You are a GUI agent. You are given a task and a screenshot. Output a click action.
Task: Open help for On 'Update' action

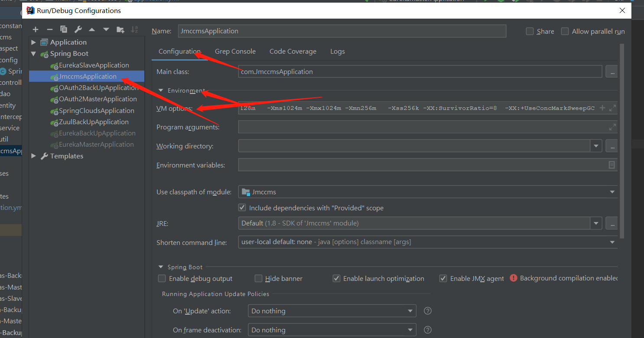pyautogui.click(x=427, y=311)
